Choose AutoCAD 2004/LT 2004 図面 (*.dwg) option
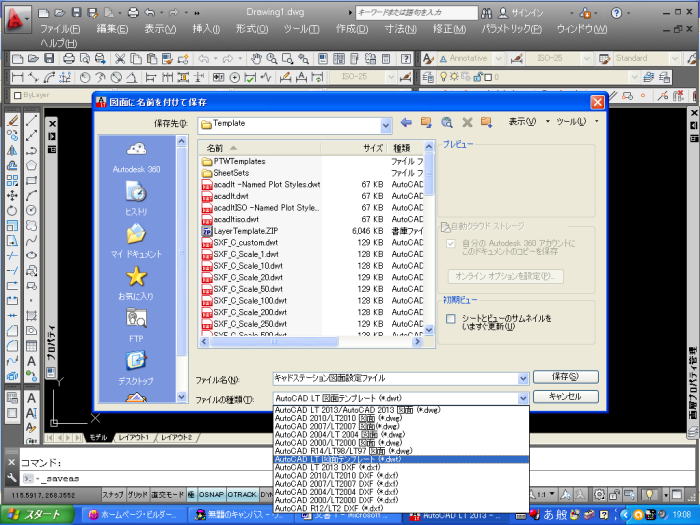700x525 pixels. (401, 434)
